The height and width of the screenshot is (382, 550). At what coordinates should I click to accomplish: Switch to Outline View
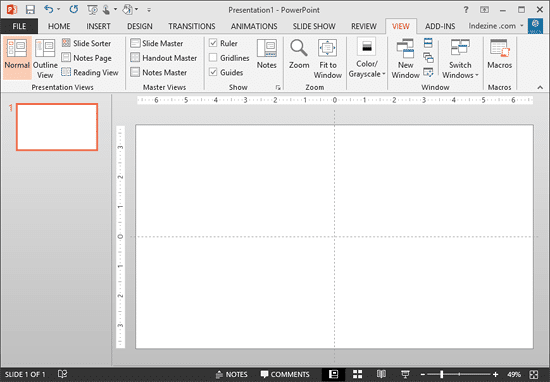[45, 59]
